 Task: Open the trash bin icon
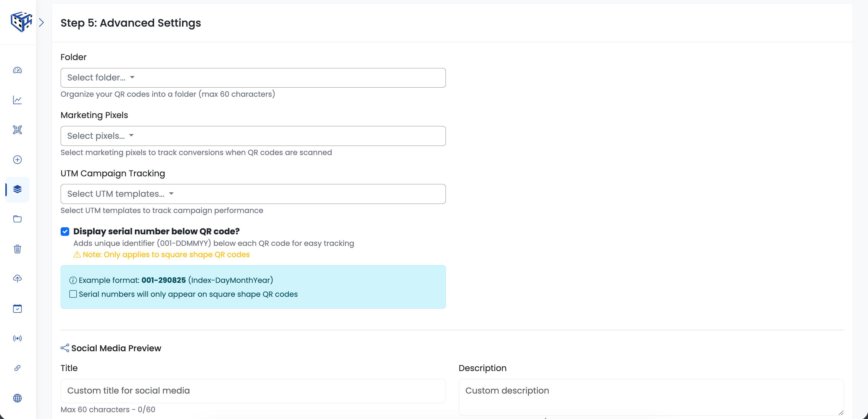tap(17, 249)
